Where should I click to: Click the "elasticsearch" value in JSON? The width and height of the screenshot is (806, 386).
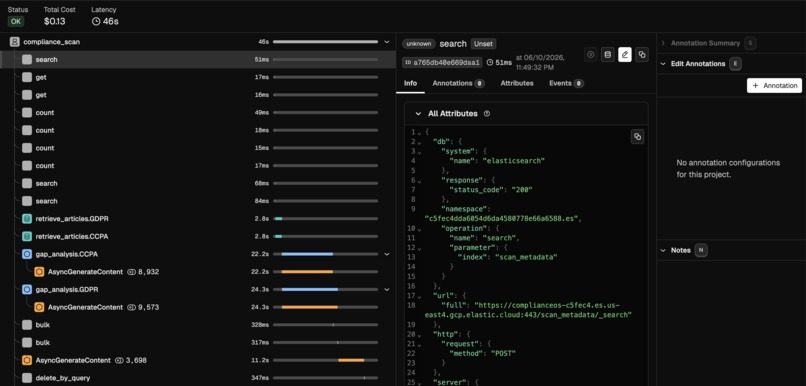514,161
